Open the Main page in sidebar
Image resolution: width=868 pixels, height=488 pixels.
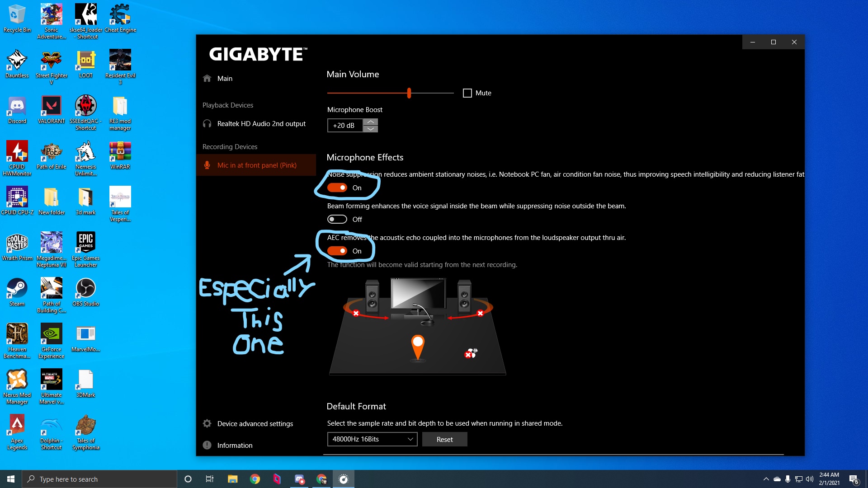click(225, 78)
